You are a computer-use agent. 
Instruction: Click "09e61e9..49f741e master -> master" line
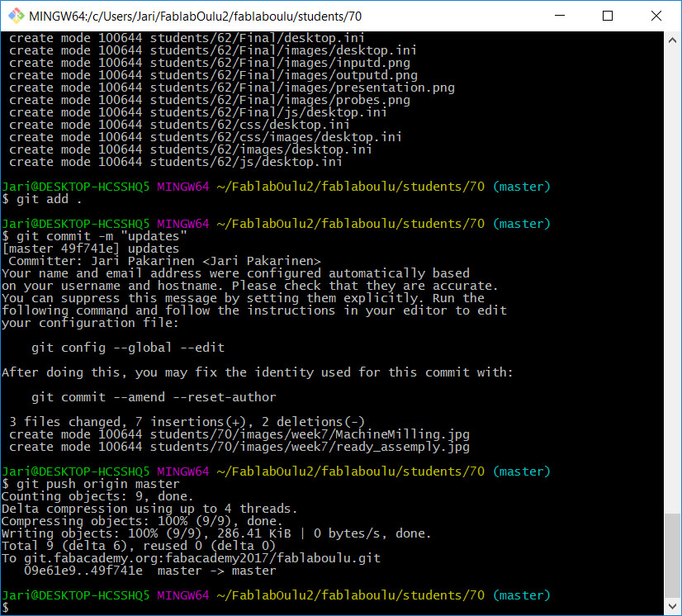[150, 571]
